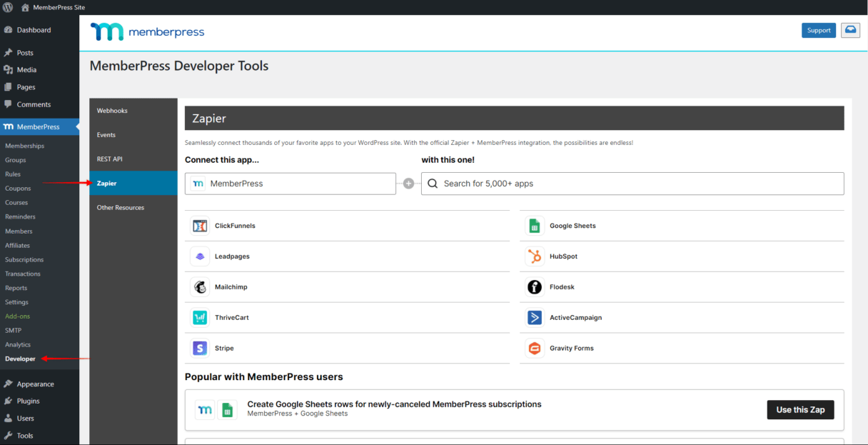Click the ActiveCampaign app icon
The height and width of the screenshot is (445, 868).
tap(535, 318)
